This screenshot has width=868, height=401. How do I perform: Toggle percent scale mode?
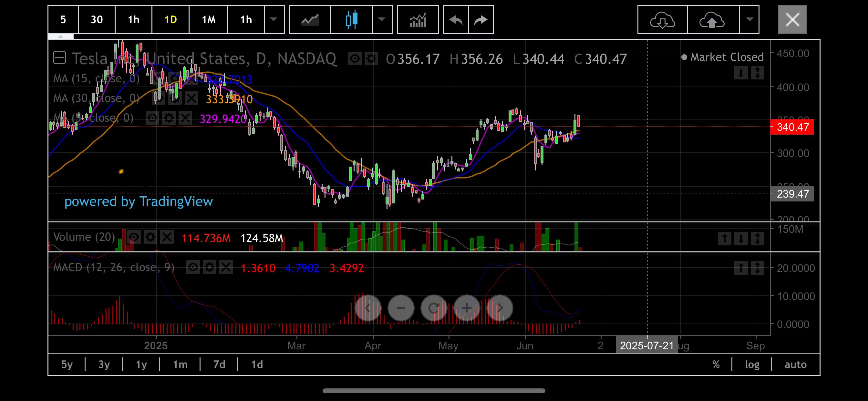point(716,365)
